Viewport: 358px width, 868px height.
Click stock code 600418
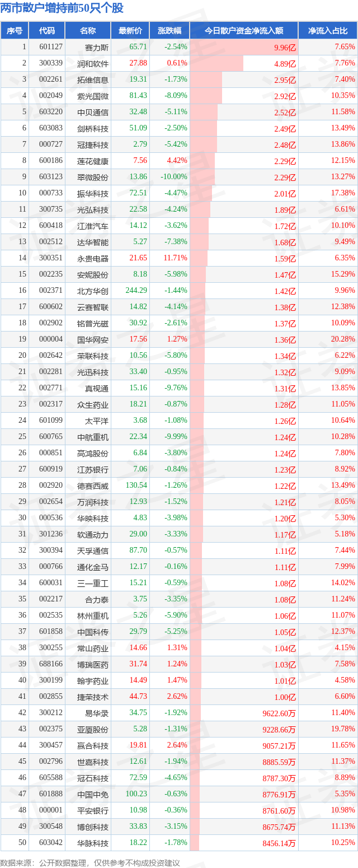tap(51, 226)
